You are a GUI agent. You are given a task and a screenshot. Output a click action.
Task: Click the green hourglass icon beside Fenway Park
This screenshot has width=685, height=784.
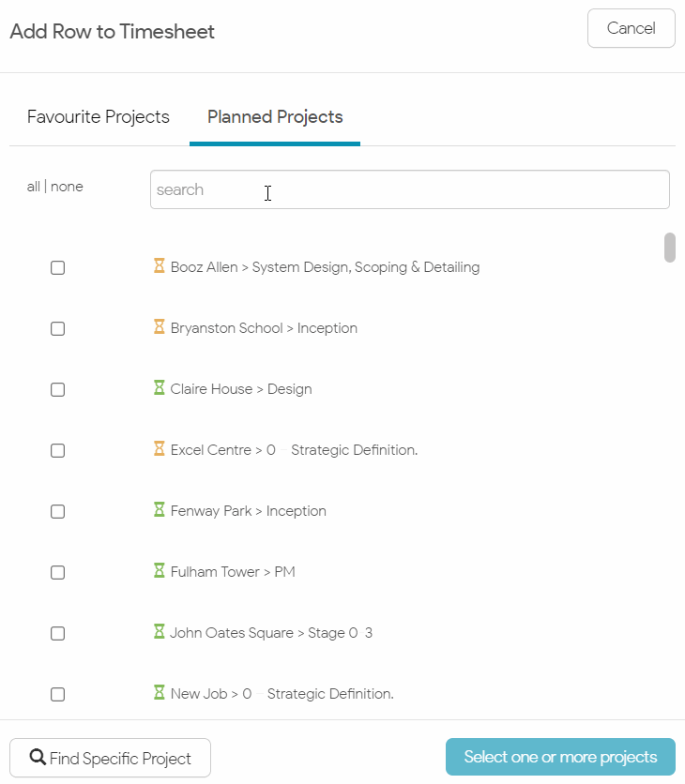160,509
